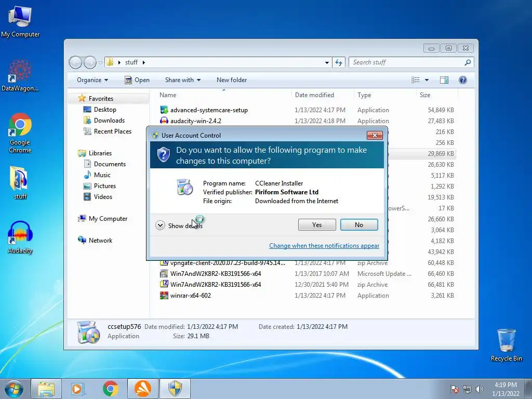
Task: Open My Computer desktop icon
Action: tap(20, 21)
